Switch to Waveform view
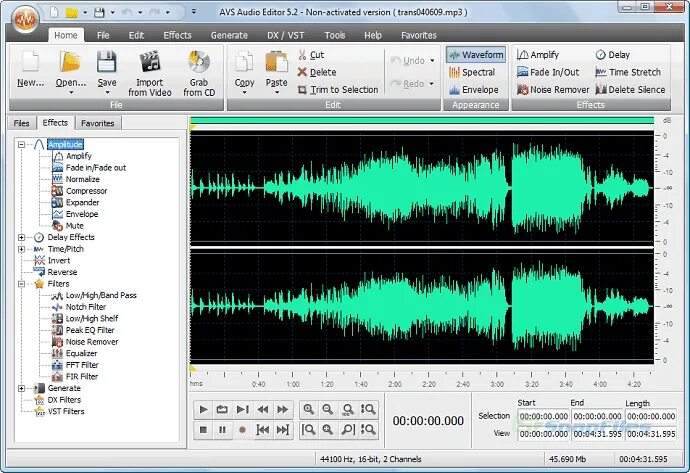Image resolution: width=690 pixels, height=473 pixels. point(476,55)
